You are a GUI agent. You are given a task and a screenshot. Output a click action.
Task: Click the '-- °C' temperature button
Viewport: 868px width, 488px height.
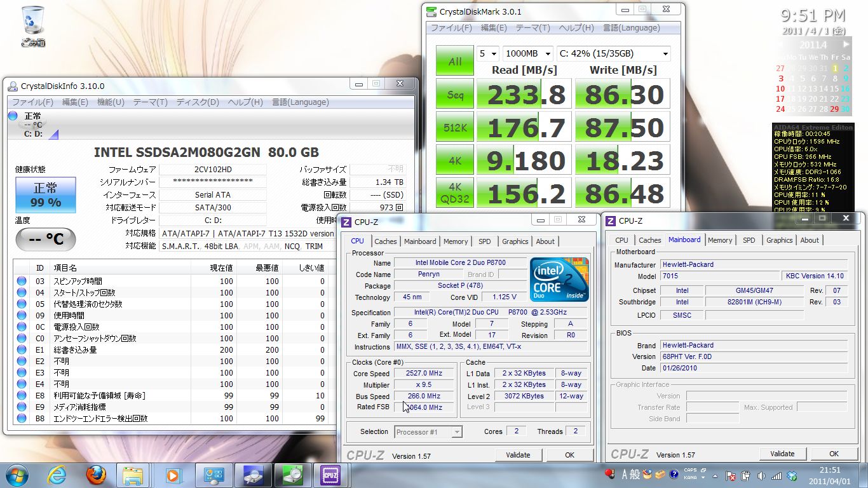click(45, 240)
